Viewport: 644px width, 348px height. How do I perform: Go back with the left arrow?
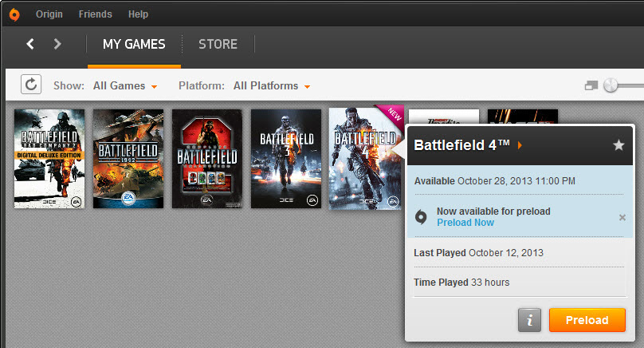(x=30, y=44)
